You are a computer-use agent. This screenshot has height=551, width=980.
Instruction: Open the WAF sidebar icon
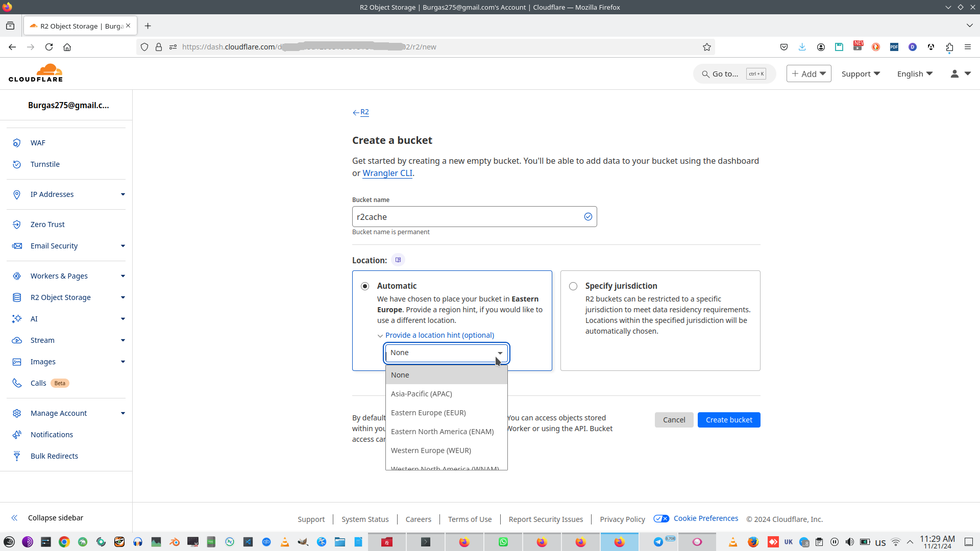[x=17, y=143]
